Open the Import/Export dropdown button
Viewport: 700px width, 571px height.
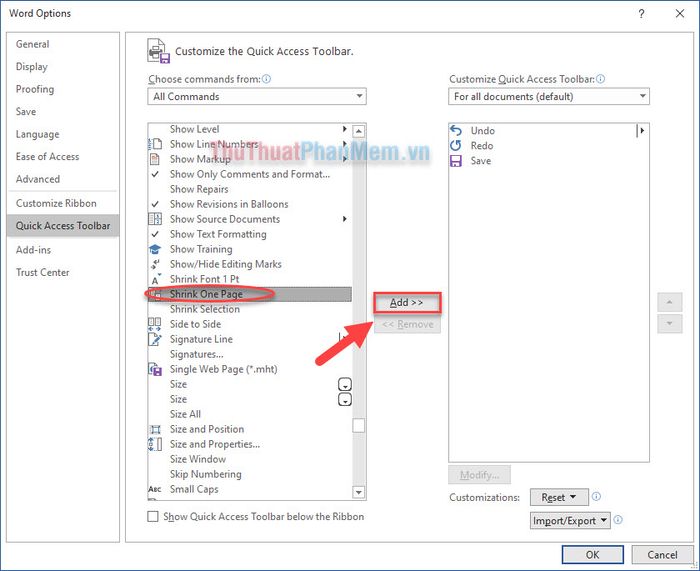(570, 521)
